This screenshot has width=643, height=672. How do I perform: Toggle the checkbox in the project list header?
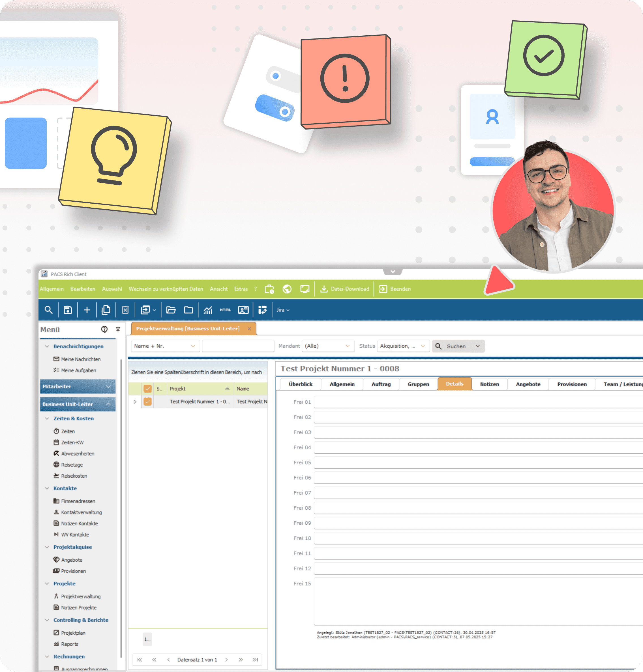147,389
